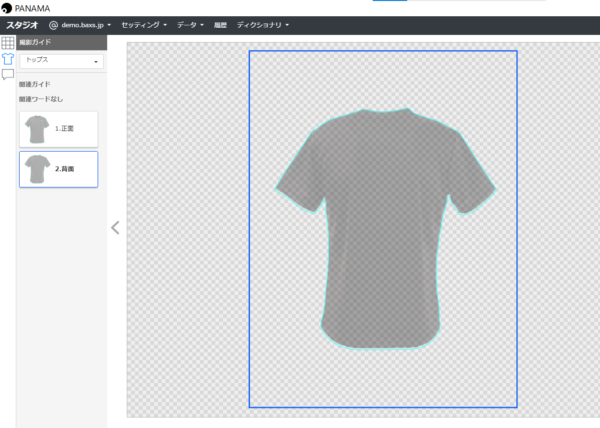Open the セッティング dropdown menu
600x428 pixels.
(143, 24)
